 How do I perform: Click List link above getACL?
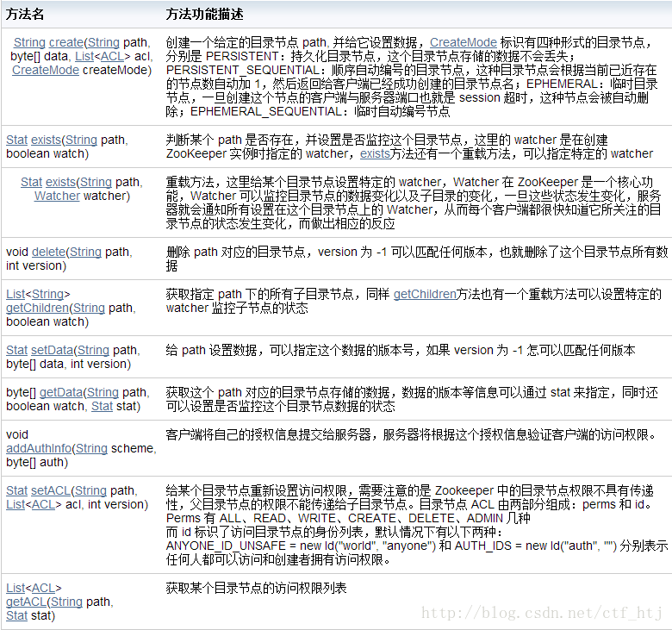click(16, 588)
